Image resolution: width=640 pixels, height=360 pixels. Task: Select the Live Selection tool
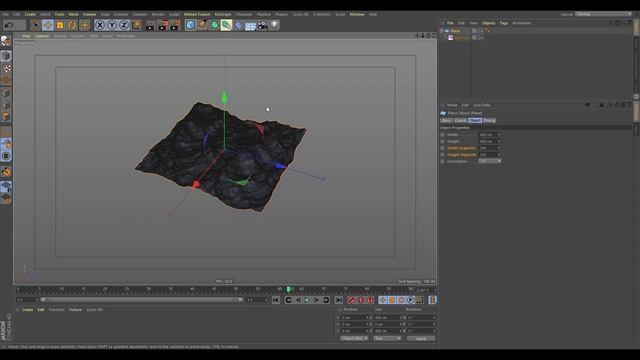click(36, 25)
